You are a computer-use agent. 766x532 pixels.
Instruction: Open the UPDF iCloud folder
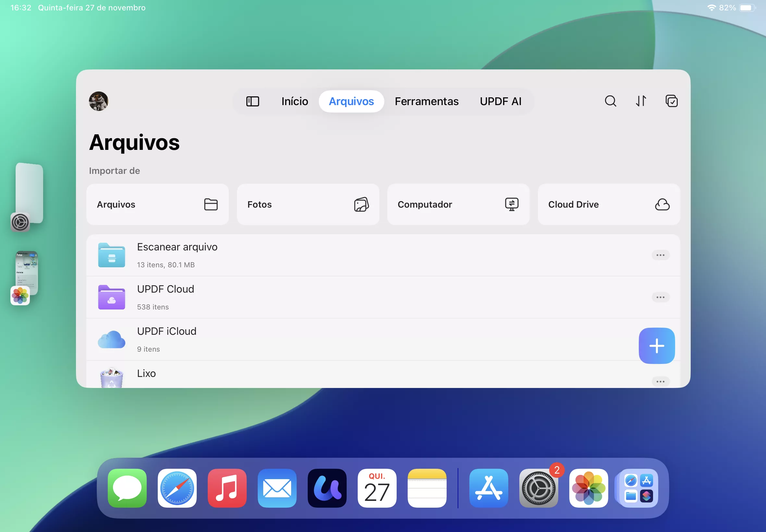point(167,339)
